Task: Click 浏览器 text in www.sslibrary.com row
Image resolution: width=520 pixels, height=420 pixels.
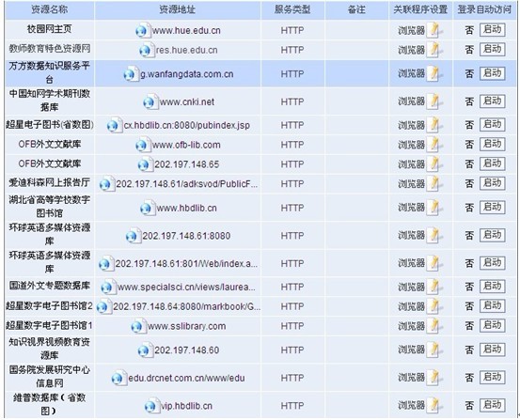Action: coord(411,326)
